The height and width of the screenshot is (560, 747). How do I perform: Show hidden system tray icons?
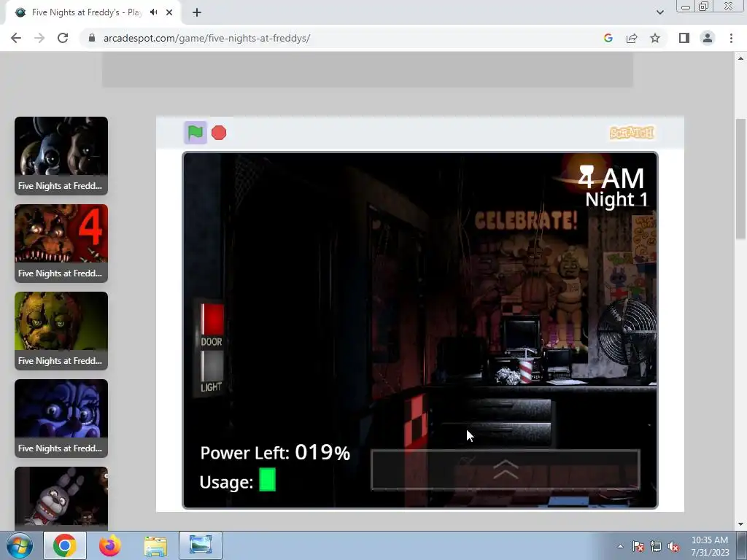(x=620, y=546)
